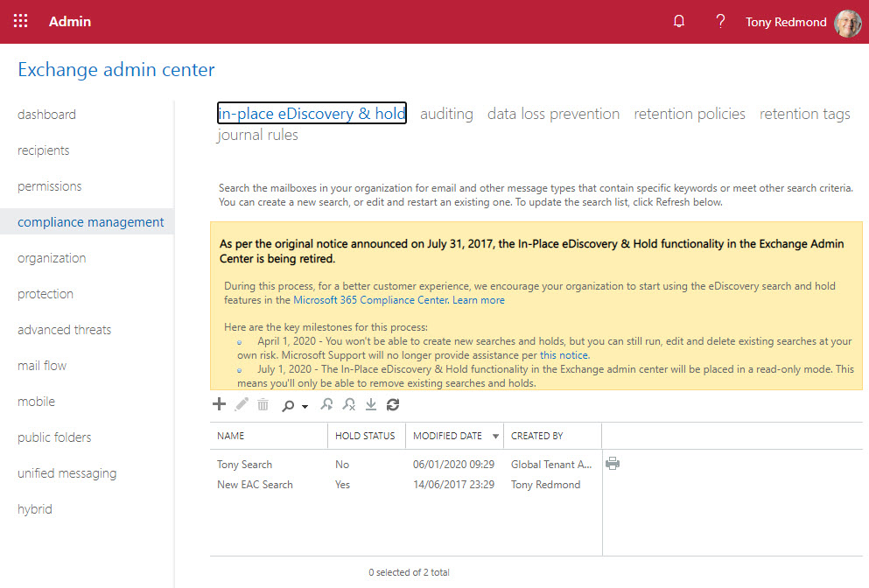869x588 pixels.
Task: Select the Tony Search row
Action: click(406, 465)
